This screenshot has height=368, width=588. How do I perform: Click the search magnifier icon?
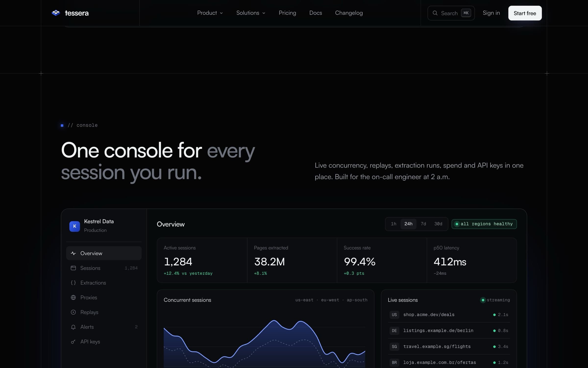click(435, 13)
